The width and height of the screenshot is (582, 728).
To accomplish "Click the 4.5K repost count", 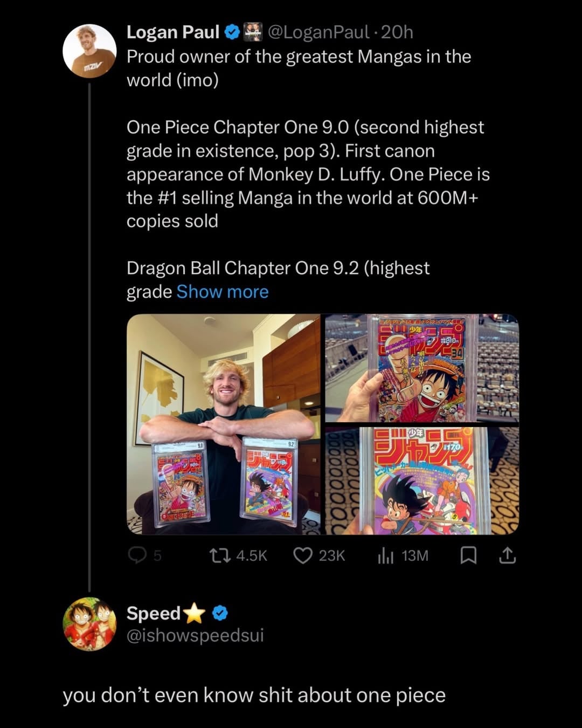I will click(x=252, y=555).
